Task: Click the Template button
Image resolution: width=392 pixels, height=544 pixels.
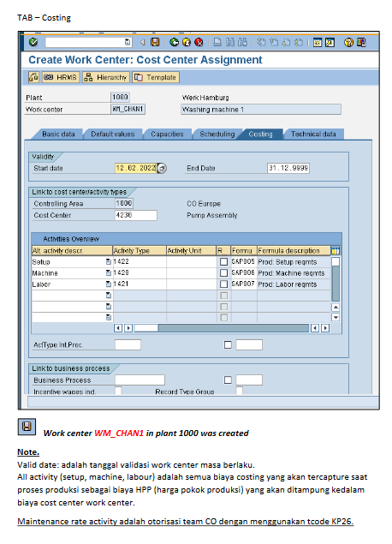Action: tap(156, 77)
